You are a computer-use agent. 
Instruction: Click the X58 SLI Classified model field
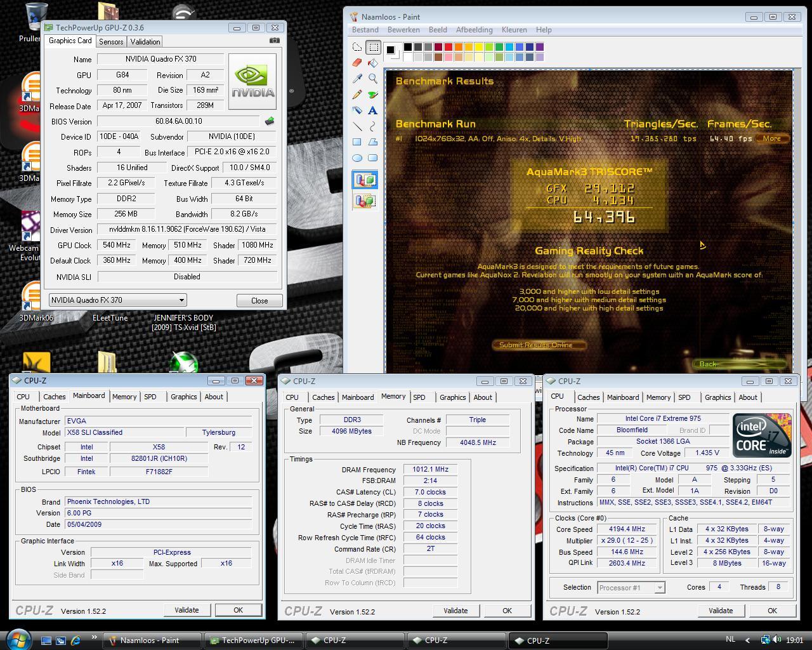pyautogui.click(x=124, y=432)
